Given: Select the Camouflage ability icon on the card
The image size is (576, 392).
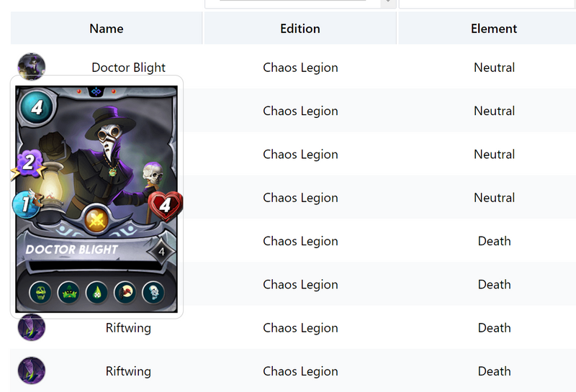Looking at the screenshot, I should click(x=68, y=292).
